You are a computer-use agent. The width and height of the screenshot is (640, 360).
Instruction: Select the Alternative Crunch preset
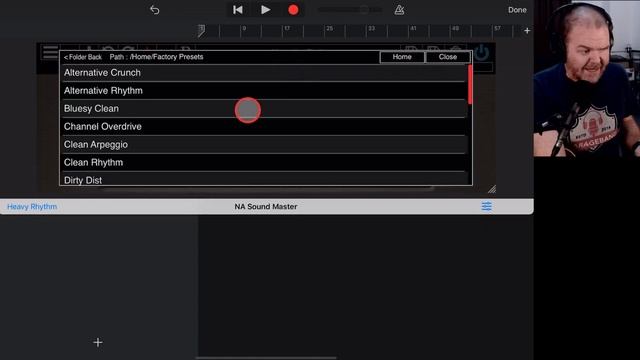point(264,73)
